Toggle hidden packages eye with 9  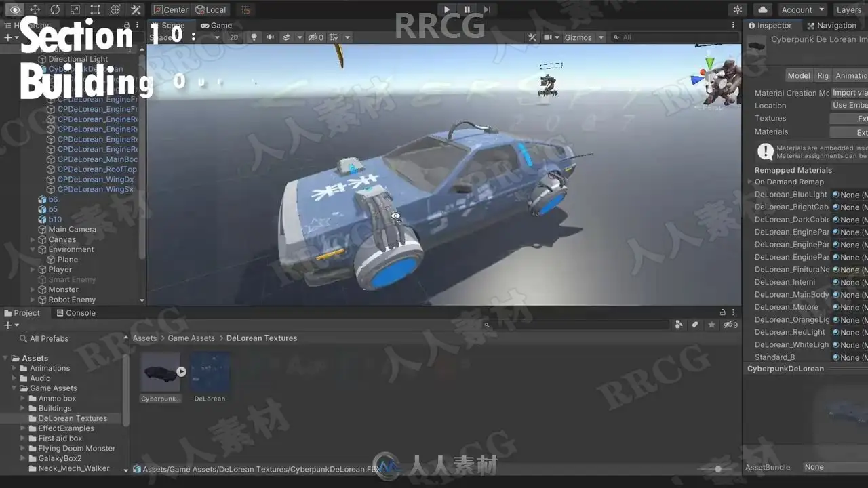(730, 325)
